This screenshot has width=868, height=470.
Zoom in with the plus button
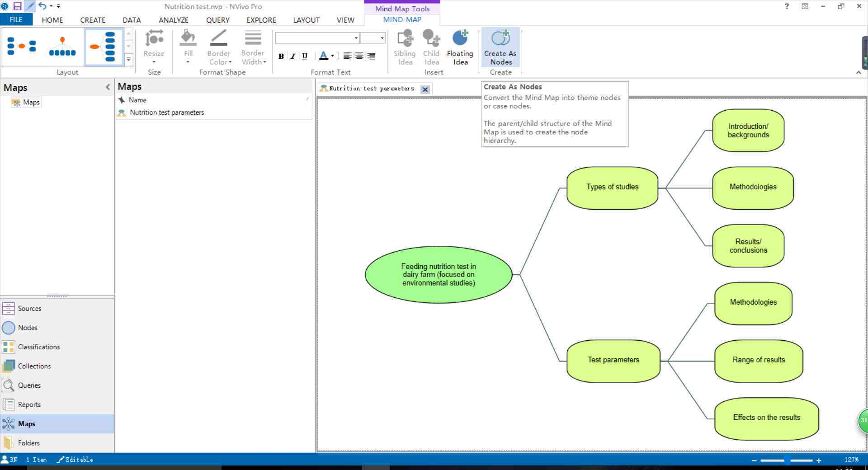819,461
